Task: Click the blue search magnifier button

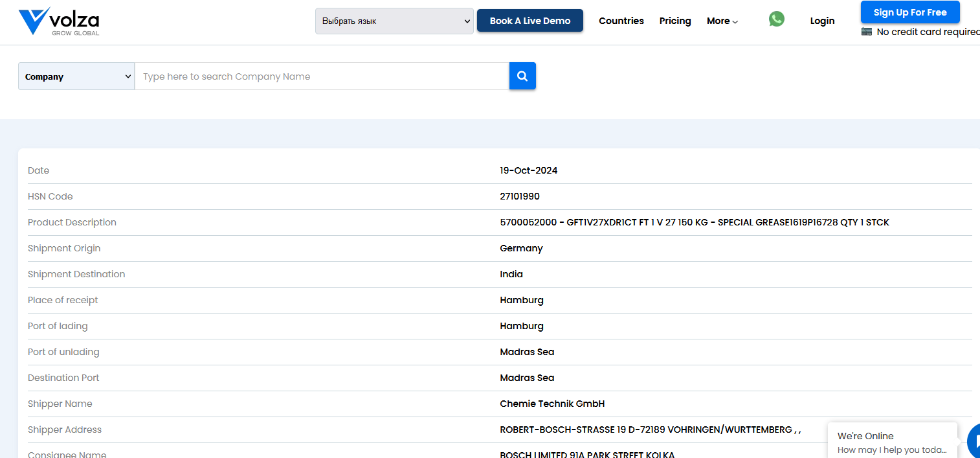Action: [x=522, y=76]
